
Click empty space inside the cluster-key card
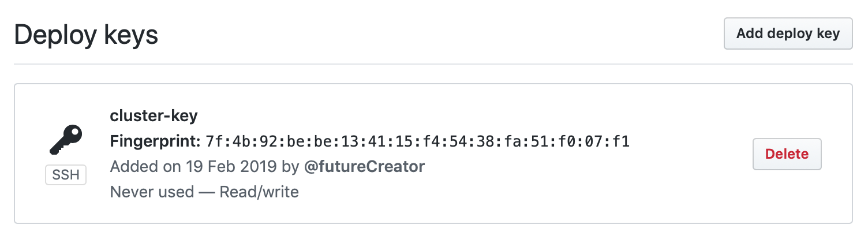(x=519, y=196)
